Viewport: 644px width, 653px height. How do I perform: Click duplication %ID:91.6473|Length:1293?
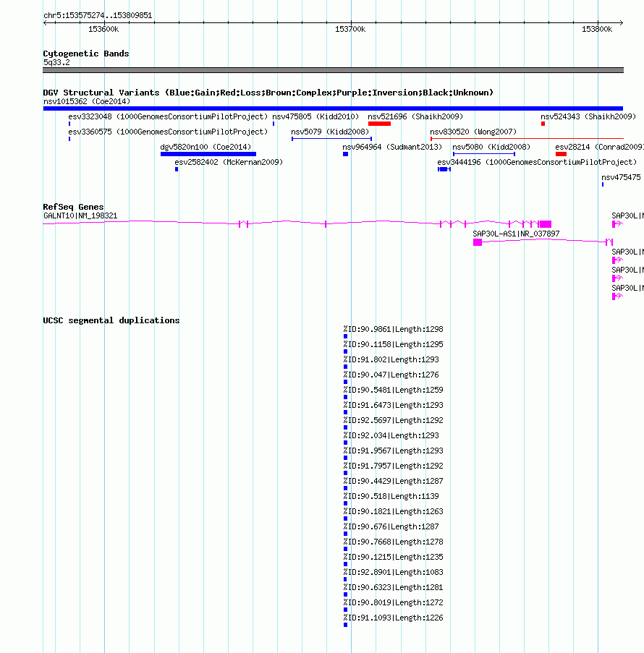tap(393, 405)
